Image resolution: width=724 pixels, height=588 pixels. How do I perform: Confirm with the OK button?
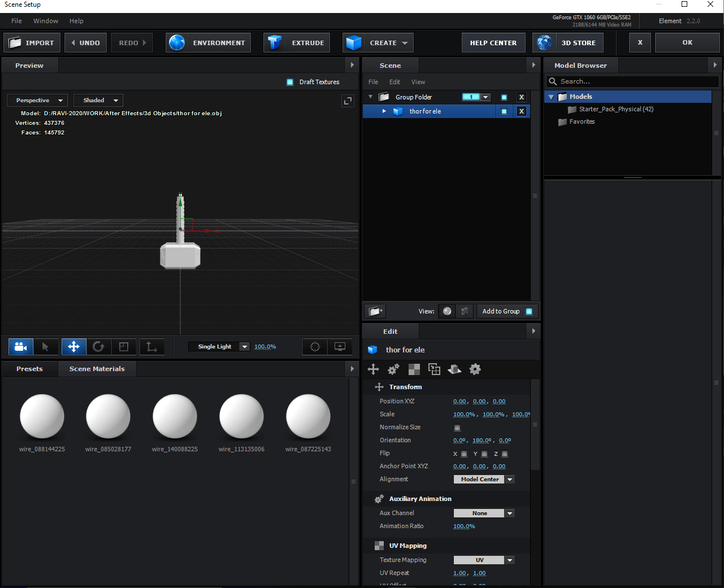(x=687, y=42)
